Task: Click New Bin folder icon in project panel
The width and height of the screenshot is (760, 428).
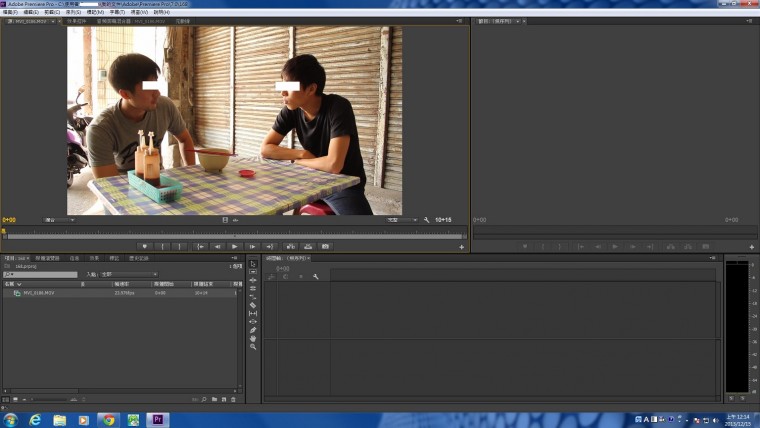Action: tap(213, 399)
